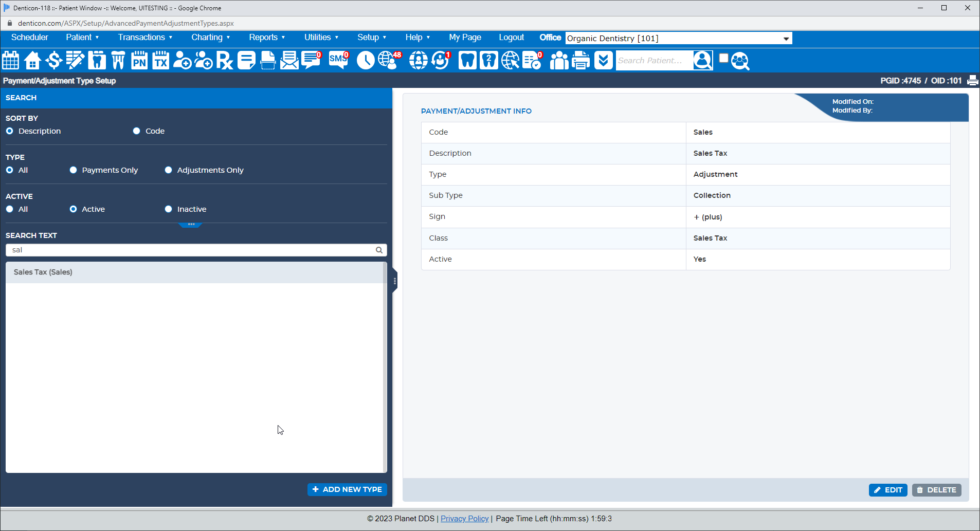The height and width of the screenshot is (531, 980).
Task: Click the white tooth square icon
Action: coord(467,60)
